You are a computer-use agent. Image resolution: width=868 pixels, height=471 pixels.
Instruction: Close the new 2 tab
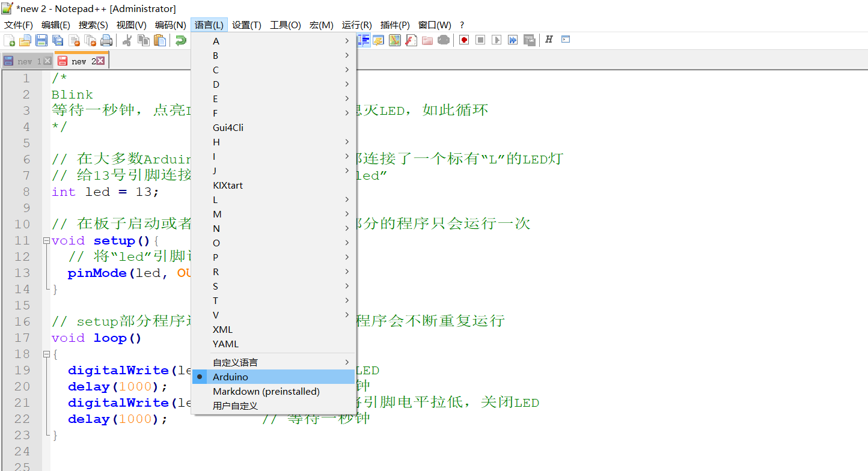pos(100,61)
